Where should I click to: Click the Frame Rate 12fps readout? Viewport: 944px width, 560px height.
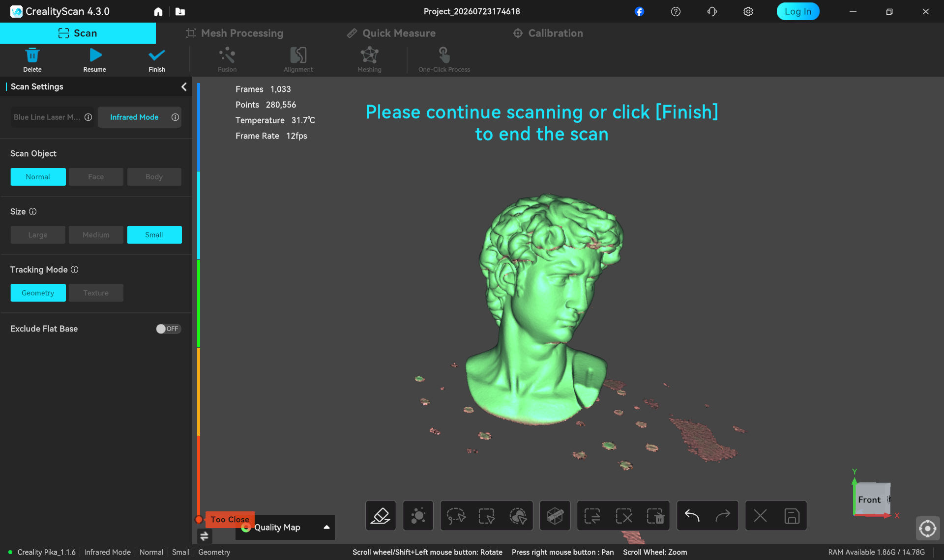[271, 136]
